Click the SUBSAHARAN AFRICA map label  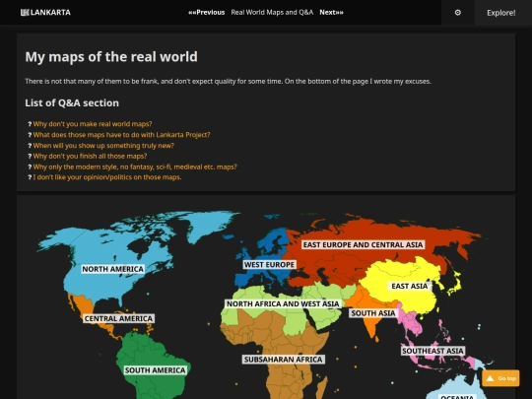pyautogui.click(x=284, y=360)
